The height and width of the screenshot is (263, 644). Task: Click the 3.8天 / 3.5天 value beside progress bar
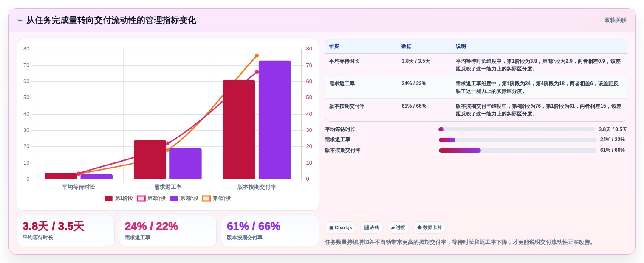point(613,129)
